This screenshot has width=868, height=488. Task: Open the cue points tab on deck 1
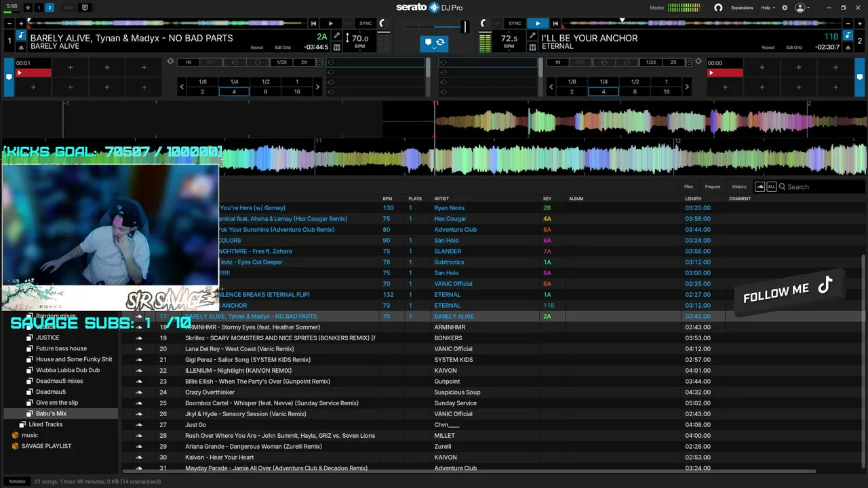point(9,77)
